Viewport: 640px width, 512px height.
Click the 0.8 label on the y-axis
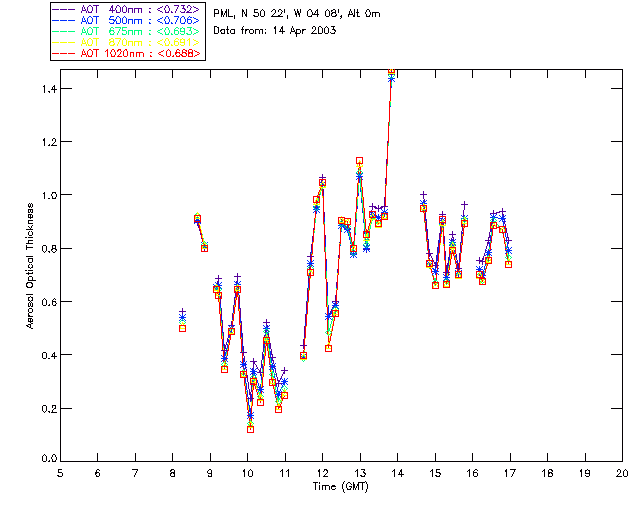click(x=48, y=248)
